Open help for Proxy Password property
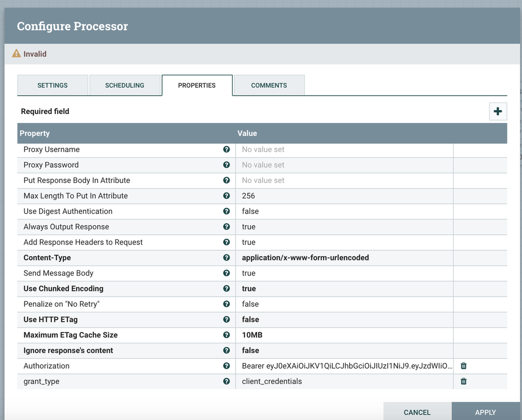 [x=226, y=165]
